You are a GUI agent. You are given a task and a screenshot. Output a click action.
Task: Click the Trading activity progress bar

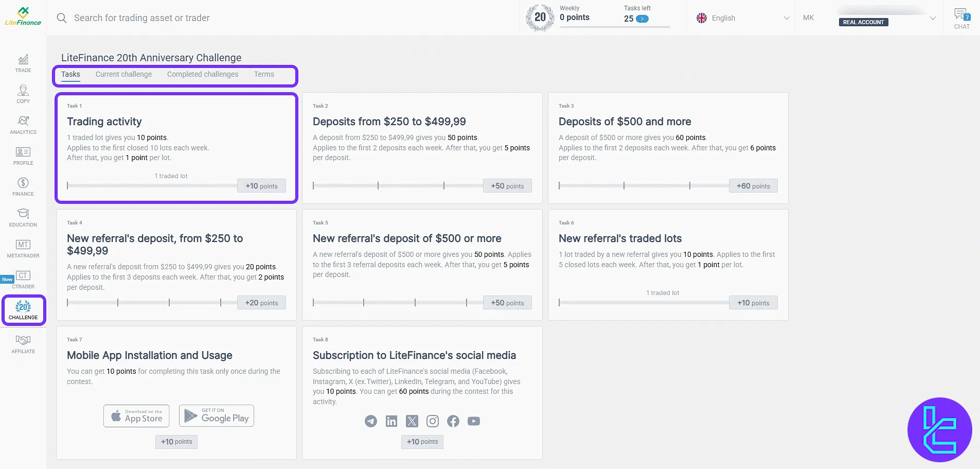point(152,185)
